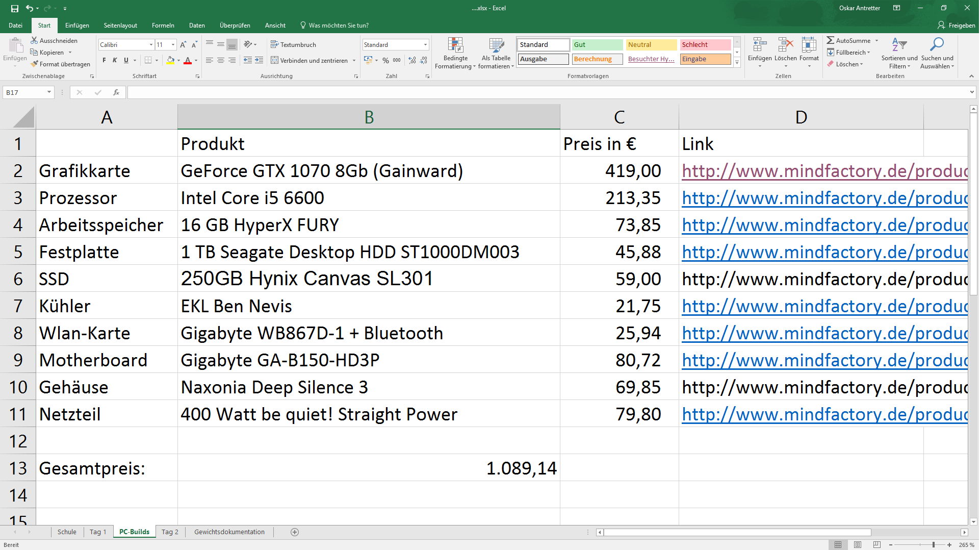
Task: Expand the cell styles gallery
Action: pos(737,62)
